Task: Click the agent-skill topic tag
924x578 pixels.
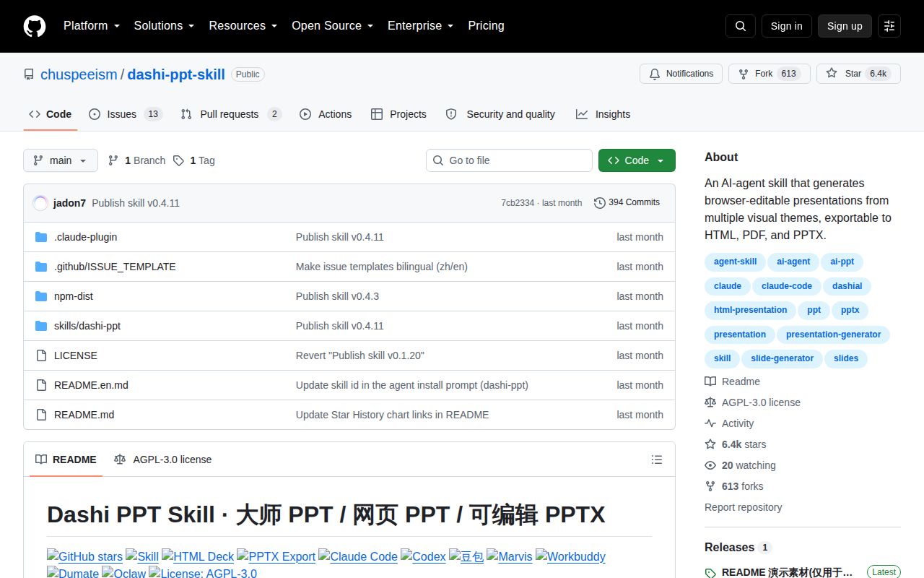Action: (735, 262)
